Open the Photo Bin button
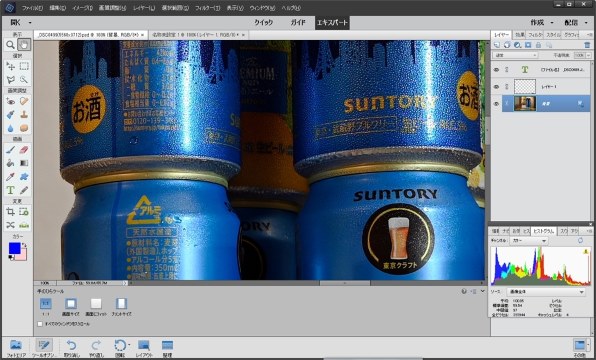Image resolution: width=596 pixels, height=360 pixels. (16, 348)
